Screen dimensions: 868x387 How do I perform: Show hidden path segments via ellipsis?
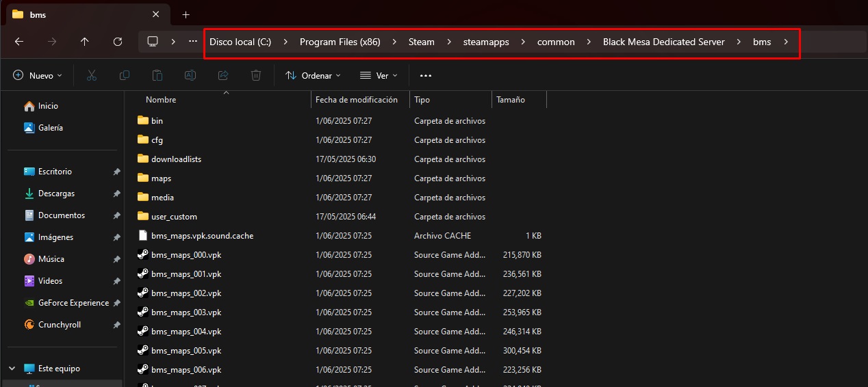(x=193, y=42)
